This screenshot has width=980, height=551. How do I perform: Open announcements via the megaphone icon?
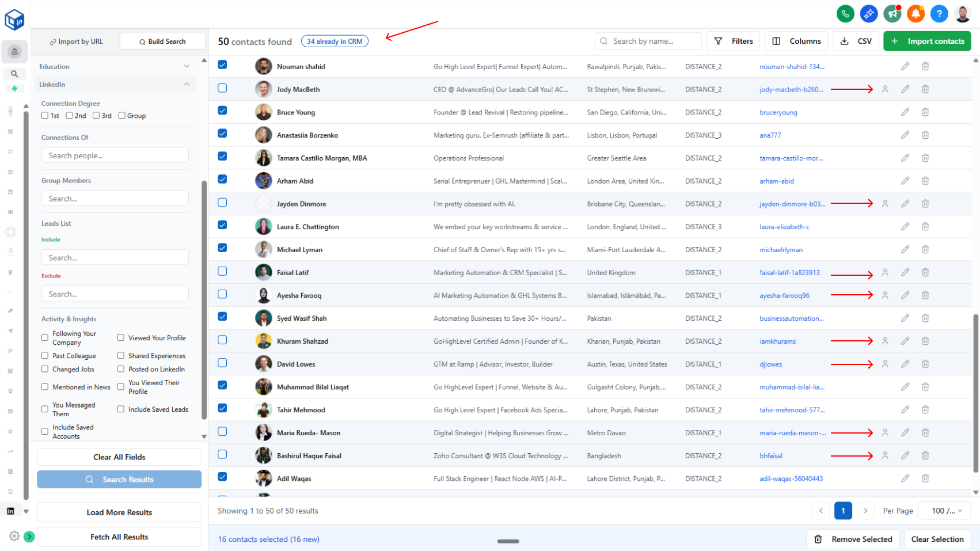(892, 13)
